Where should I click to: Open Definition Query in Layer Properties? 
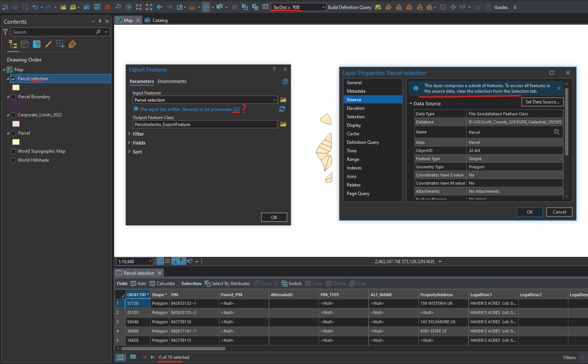pyautogui.click(x=362, y=142)
